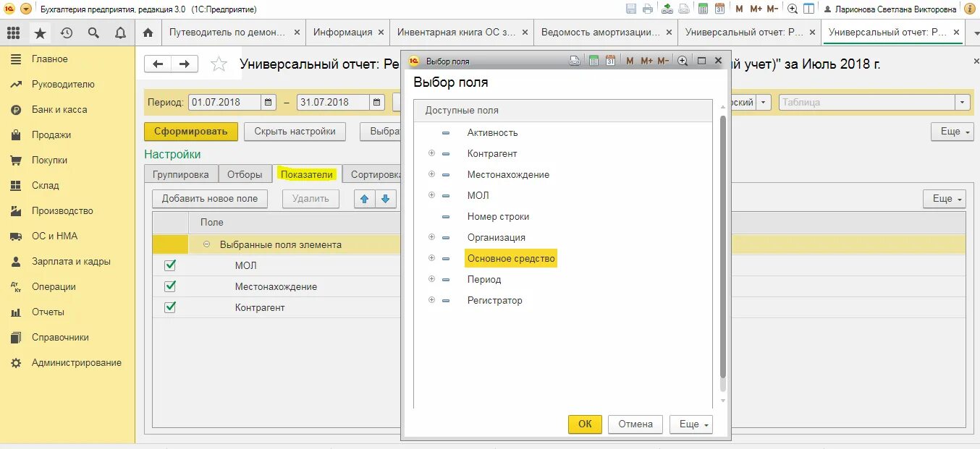Add report to favorites star
Screen dimensions: 980x449
pyautogui.click(x=219, y=64)
